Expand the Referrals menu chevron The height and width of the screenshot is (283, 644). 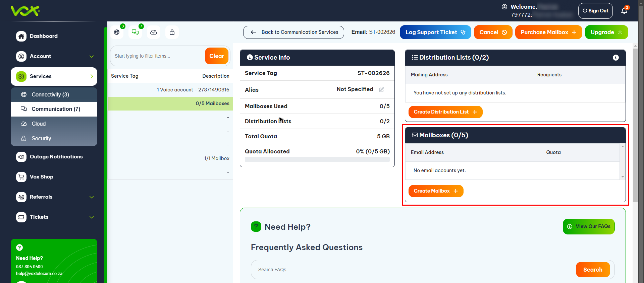pyautogui.click(x=92, y=197)
